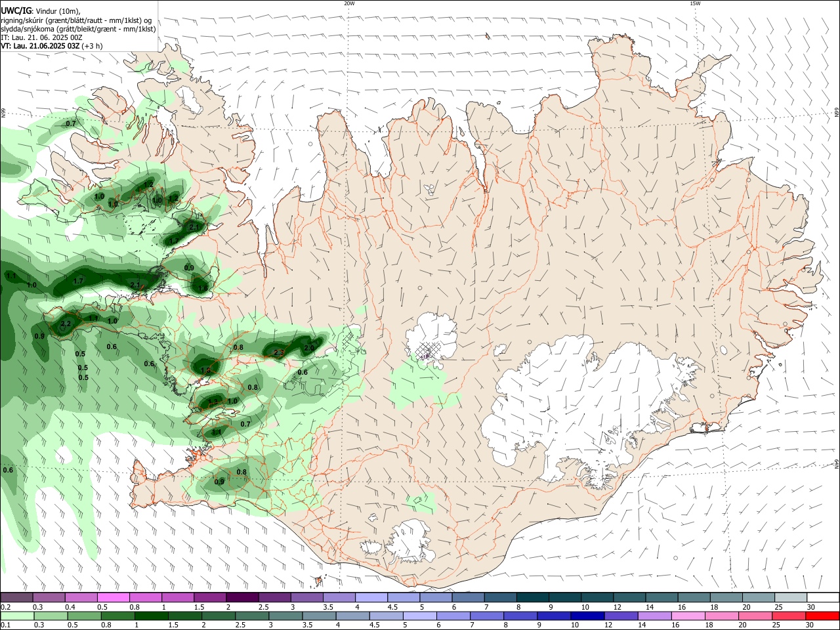Click the 2.3 precipitation value on the map
This screenshot has width=840, height=630.
click(x=279, y=353)
